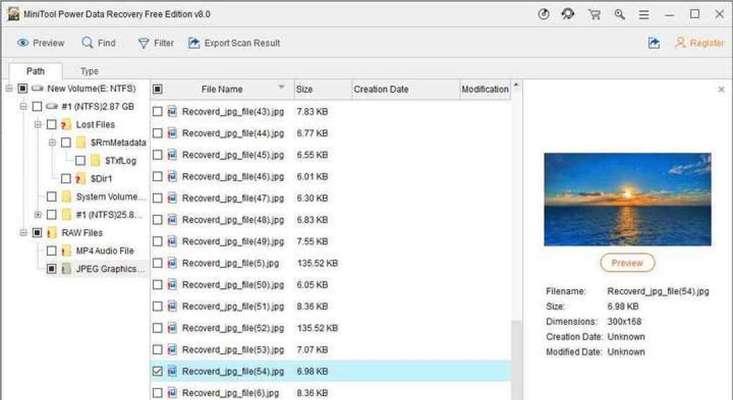Click the sunset preview thumbnail image
Screen dimensions: 733x400
[x=627, y=199]
